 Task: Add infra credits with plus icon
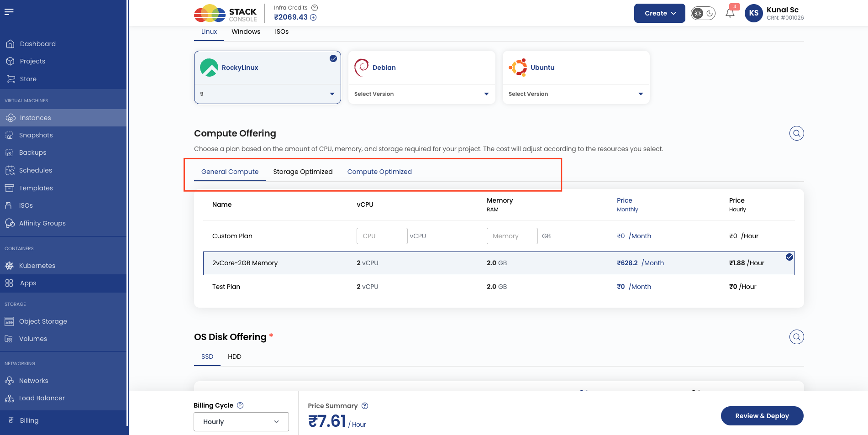click(313, 17)
